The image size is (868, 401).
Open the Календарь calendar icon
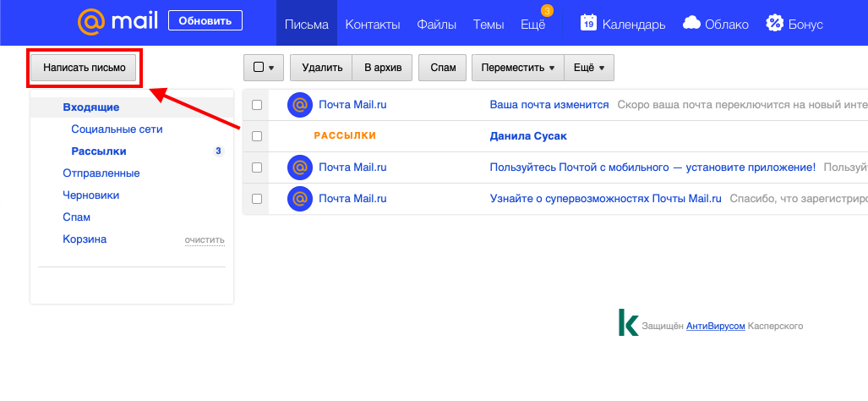588,23
